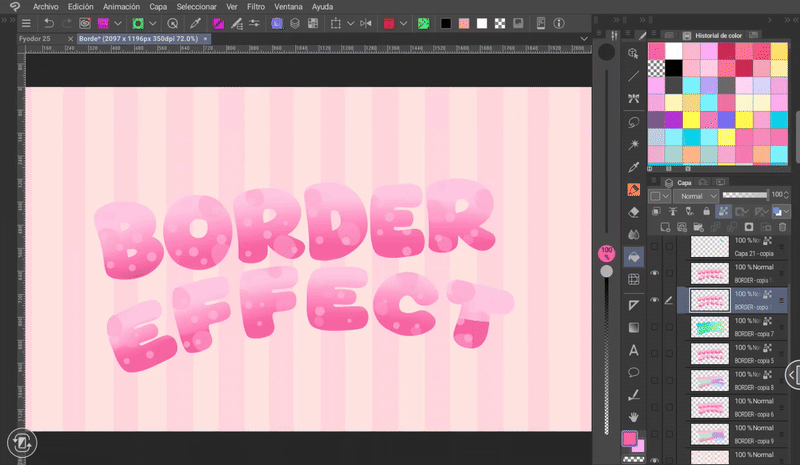Select the Auto Select magic wand tool
This screenshot has height=465, width=800.
point(633,144)
